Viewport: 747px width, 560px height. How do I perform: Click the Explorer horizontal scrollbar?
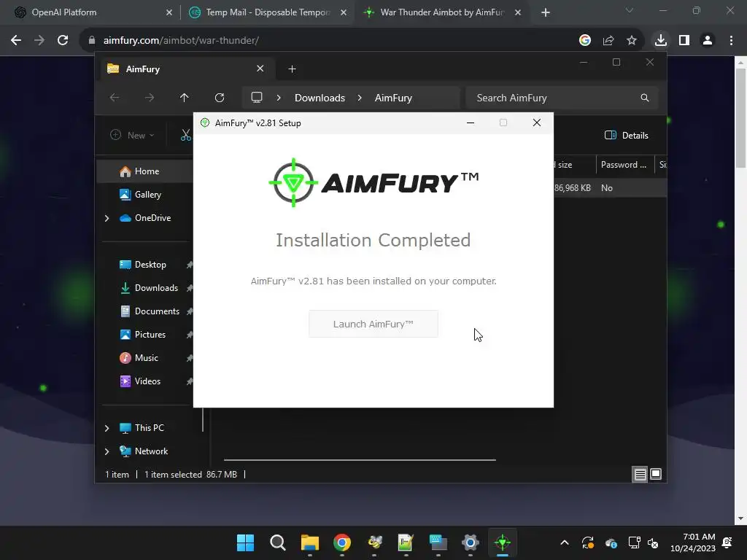(x=360, y=460)
